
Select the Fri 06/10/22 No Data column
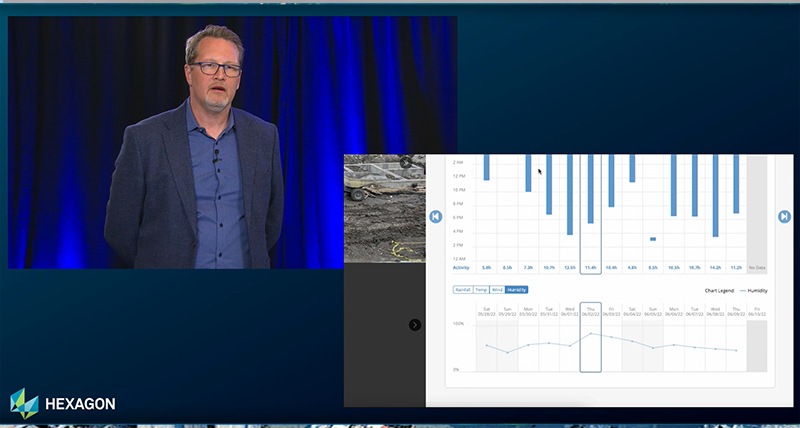click(757, 312)
